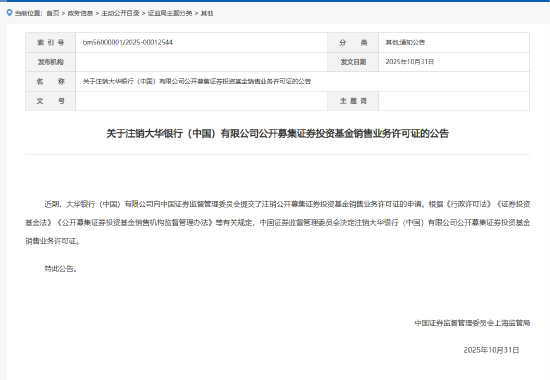Click the 中国证券监督管理委员会上海监管局 signature
Screen dimensions: 550x380
472,323
